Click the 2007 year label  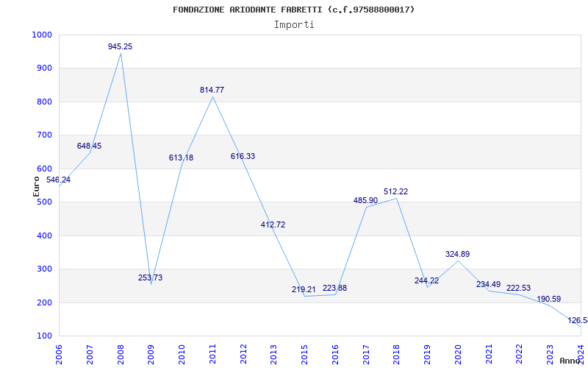tap(90, 354)
